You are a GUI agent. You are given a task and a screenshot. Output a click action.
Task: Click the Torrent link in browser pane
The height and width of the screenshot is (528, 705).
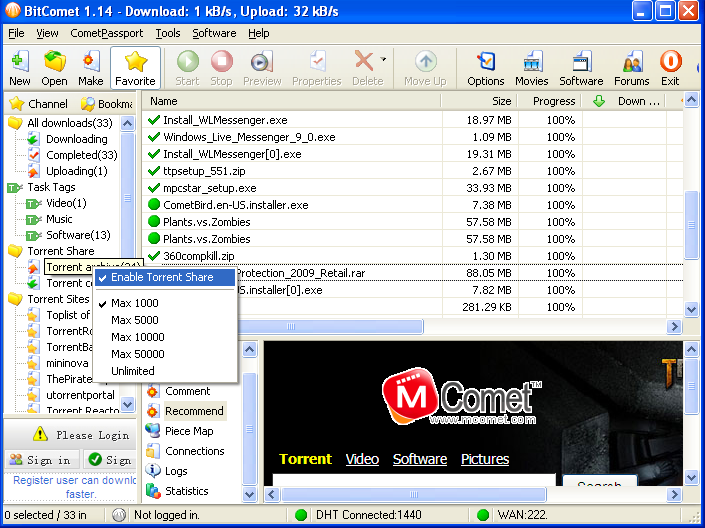pyautogui.click(x=305, y=459)
